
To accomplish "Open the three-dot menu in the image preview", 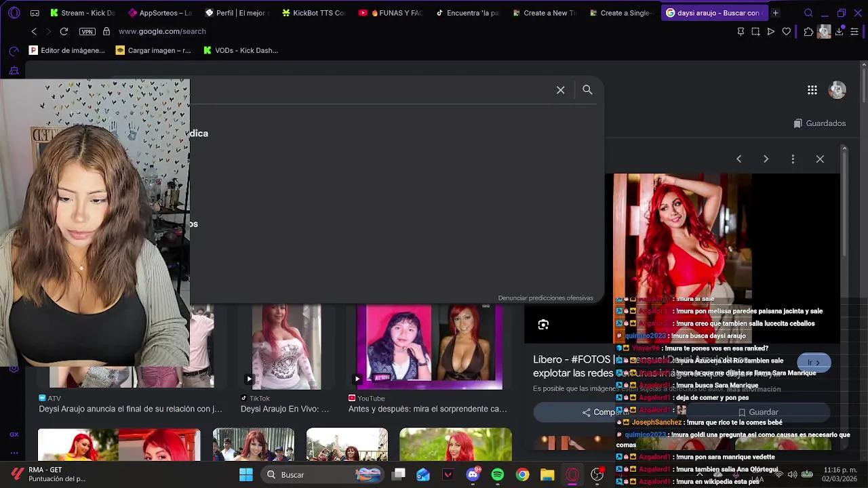I will [x=793, y=159].
